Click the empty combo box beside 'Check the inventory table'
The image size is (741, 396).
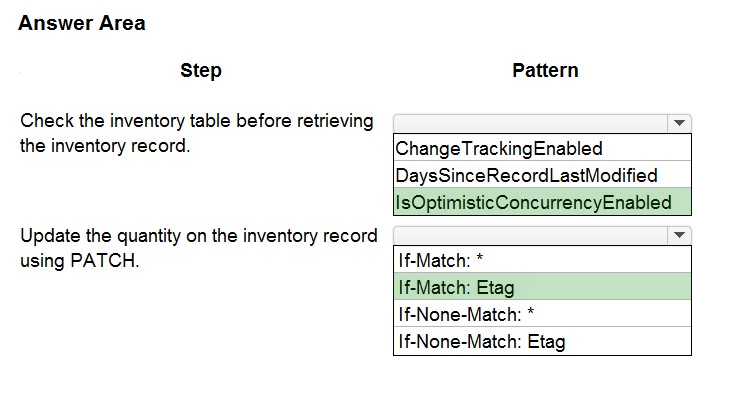pos(542,123)
